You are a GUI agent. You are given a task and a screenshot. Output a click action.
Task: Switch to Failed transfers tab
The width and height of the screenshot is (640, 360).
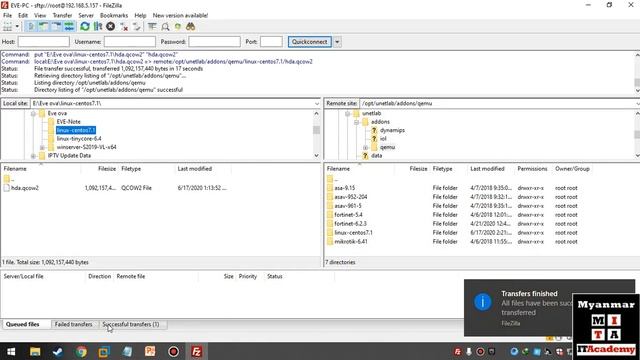73,324
